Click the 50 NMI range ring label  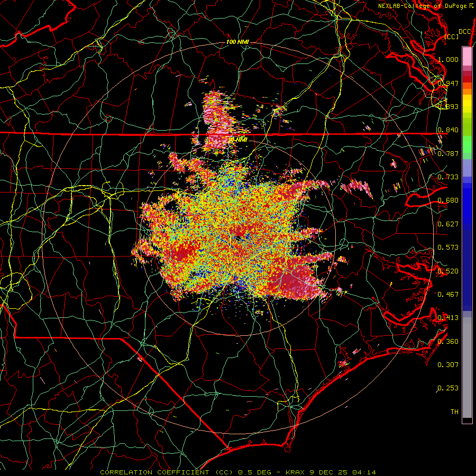(x=237, y=140)
